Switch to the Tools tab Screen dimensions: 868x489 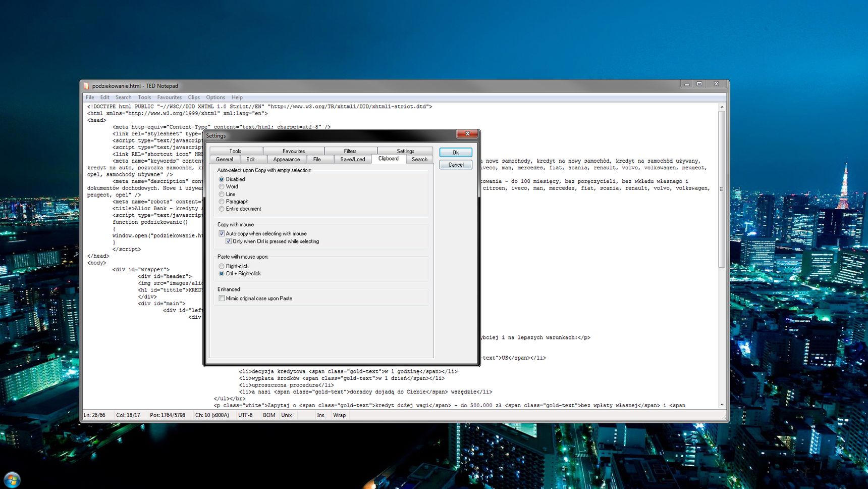(236, 151)
